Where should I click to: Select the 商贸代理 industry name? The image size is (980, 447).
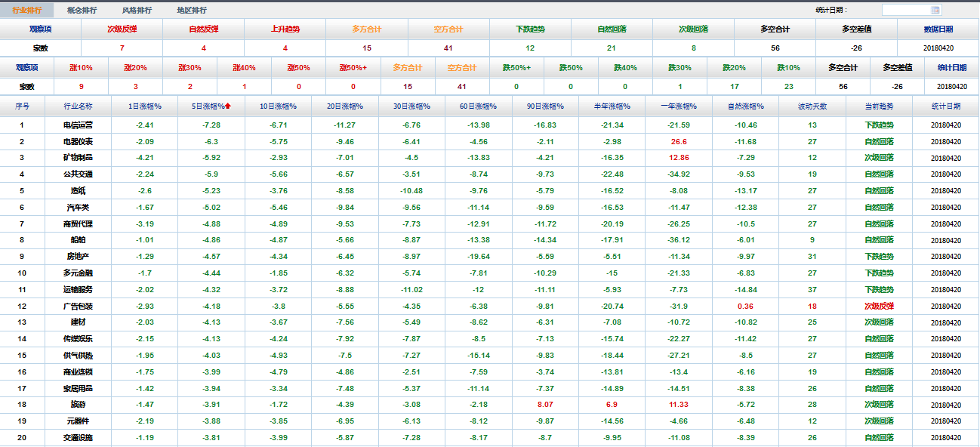pyautogui.click(x=78, y=224)
